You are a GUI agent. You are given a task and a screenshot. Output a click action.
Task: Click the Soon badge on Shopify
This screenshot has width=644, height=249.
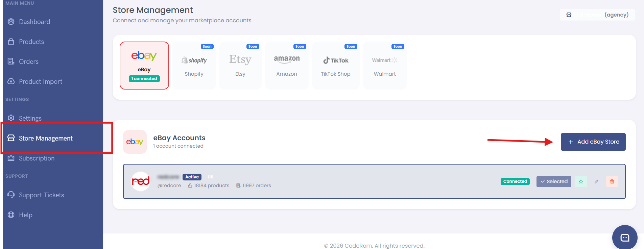(x=207, y=47)
